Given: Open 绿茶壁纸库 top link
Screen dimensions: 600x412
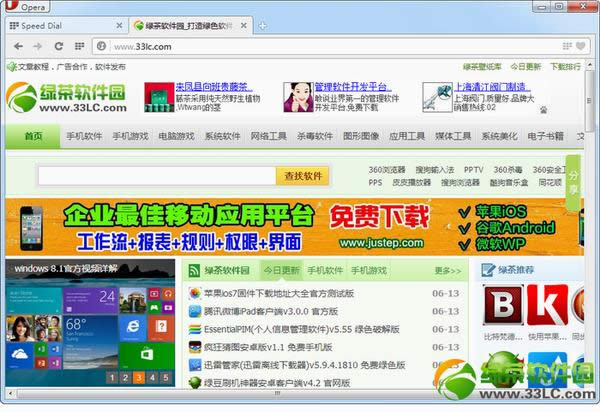Looking at the screenshot, I should click(x=482, y=67).
